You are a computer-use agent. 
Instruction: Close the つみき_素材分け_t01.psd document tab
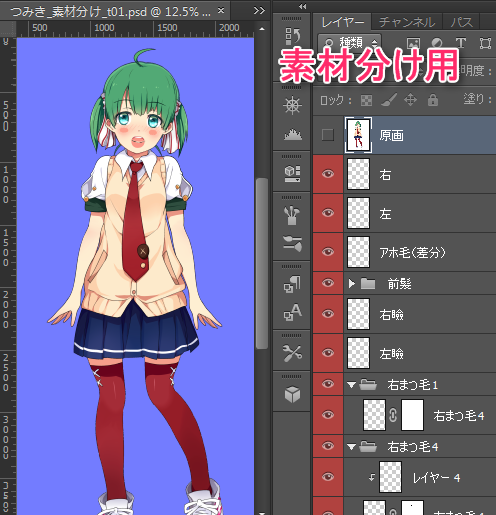pos(221,11)
